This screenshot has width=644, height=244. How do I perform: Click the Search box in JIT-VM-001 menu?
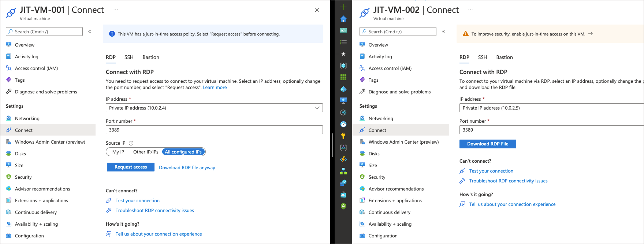point(44,32)
